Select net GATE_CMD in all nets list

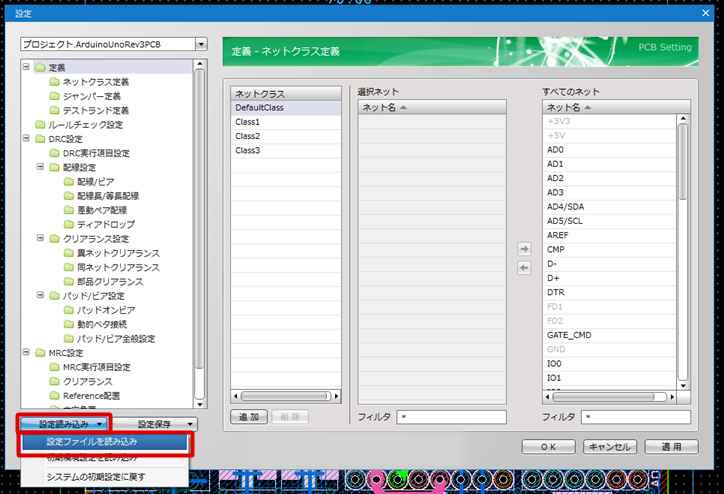point(609,335)
